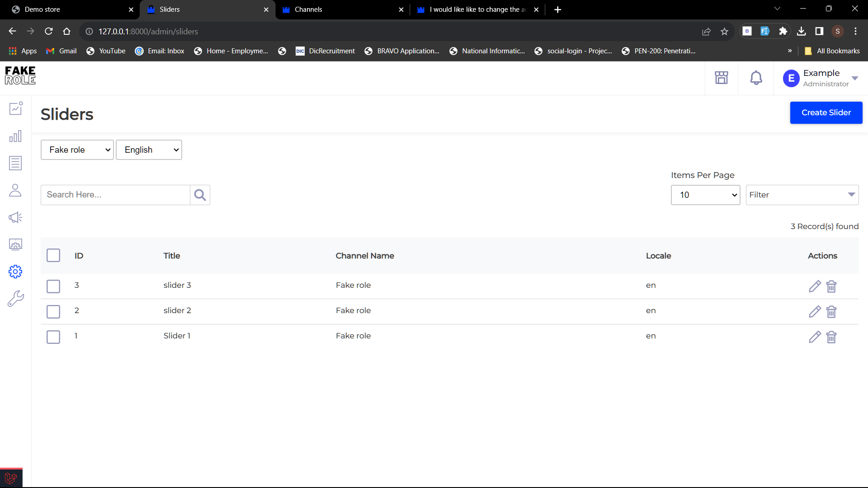The height and width of the screenshot is (488, 868).
Task: Delete slider 3 with trash icon
Action: tap(831, 286)
